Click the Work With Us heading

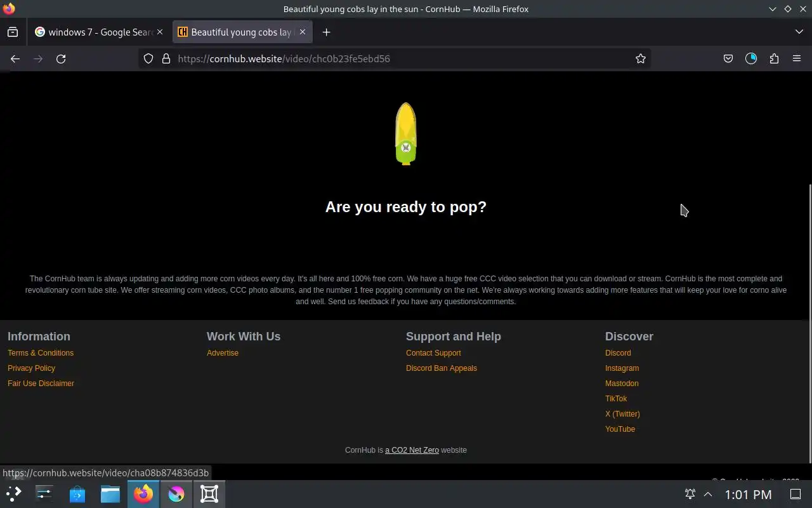point(244,337)
